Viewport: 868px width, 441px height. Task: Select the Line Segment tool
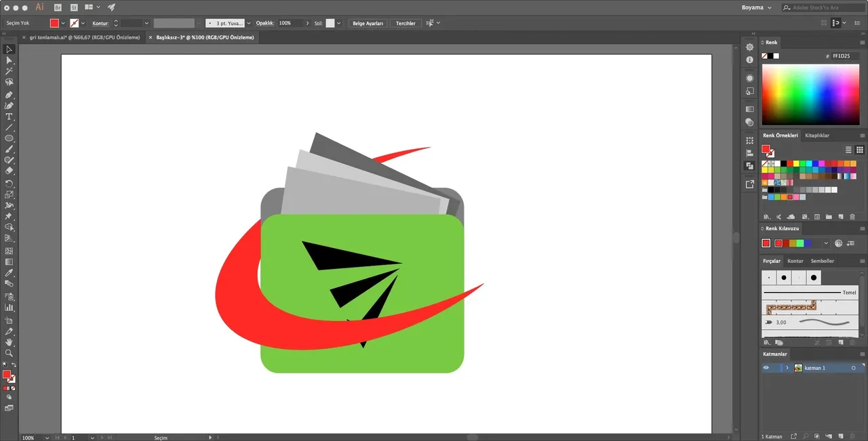[9, 127]
